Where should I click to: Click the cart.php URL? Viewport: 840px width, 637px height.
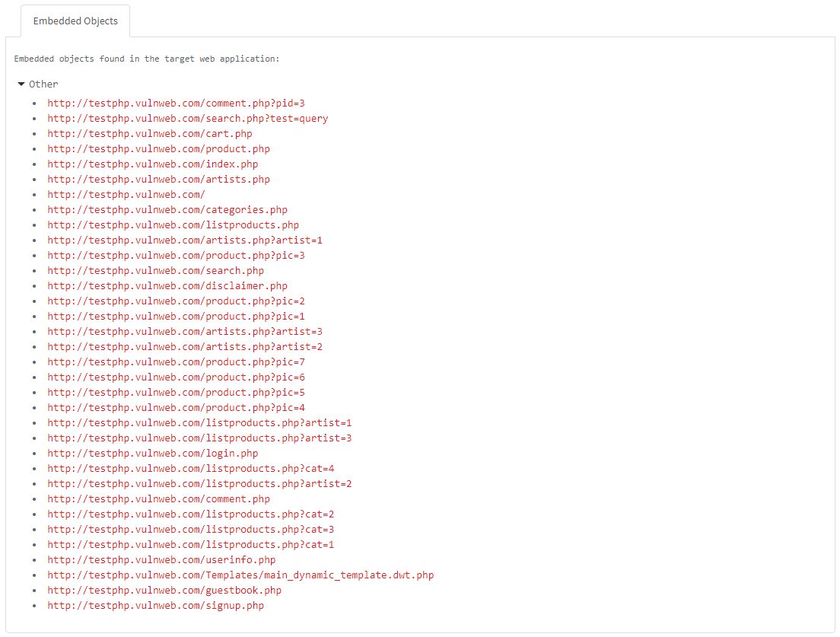(x=149, y=134)
